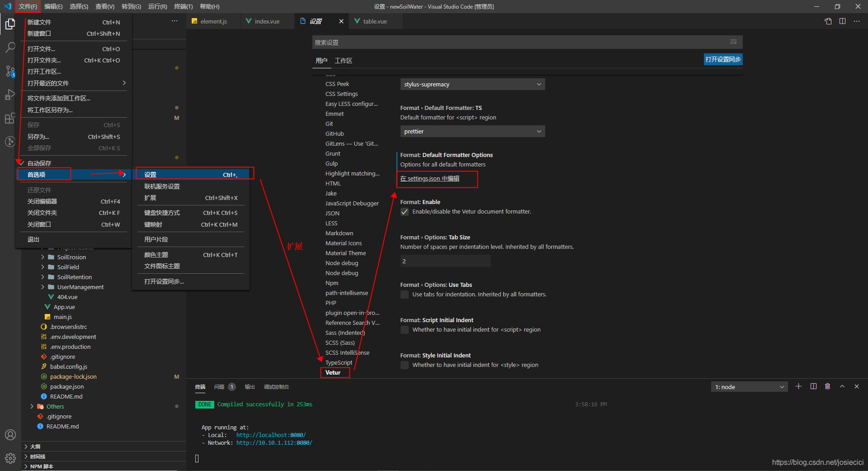Switch to the element.js tab

[x=213, y=21]
